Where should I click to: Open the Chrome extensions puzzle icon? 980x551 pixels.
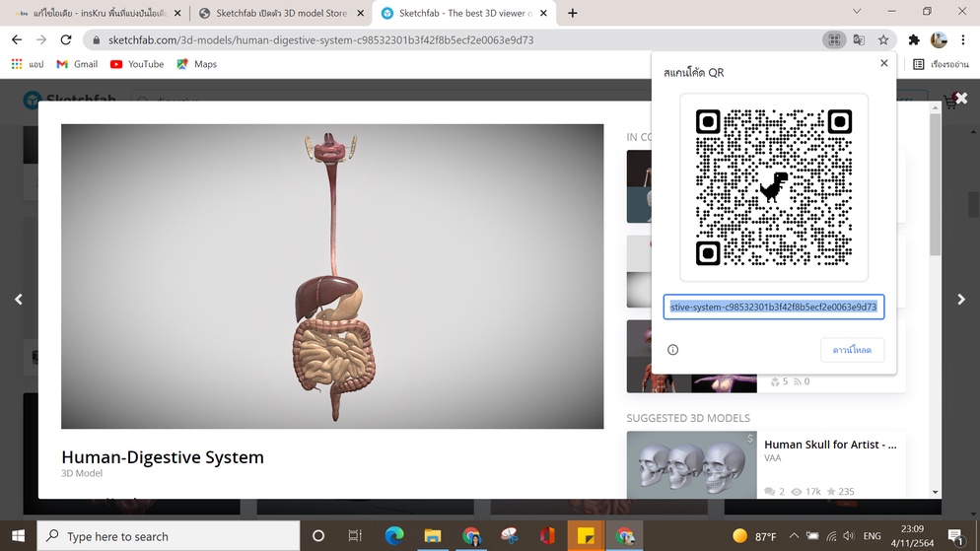(x=914, y=40)
